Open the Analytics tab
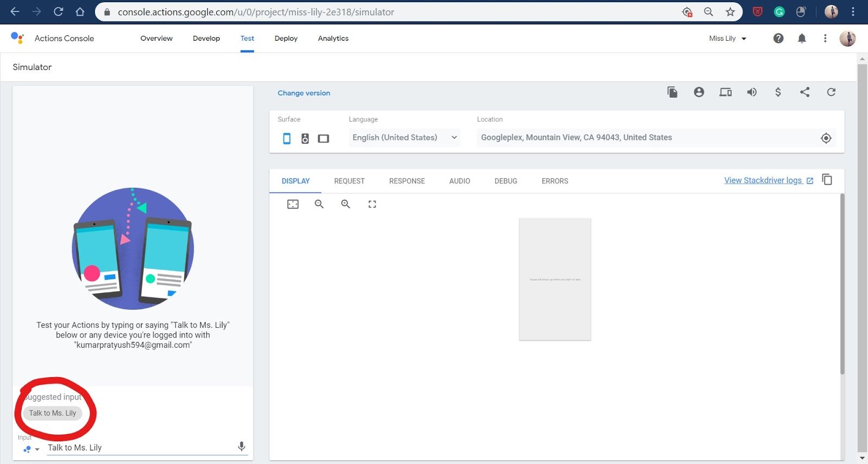 tap(333, 39)
